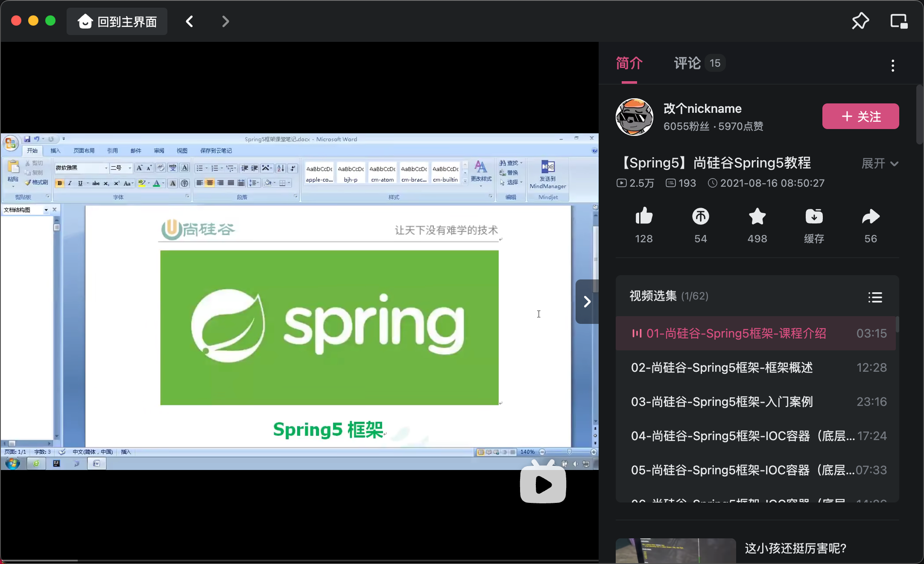Screen dimensions: 924x564
Task: Favorite the video with the star icon
Action: (757, 216)
